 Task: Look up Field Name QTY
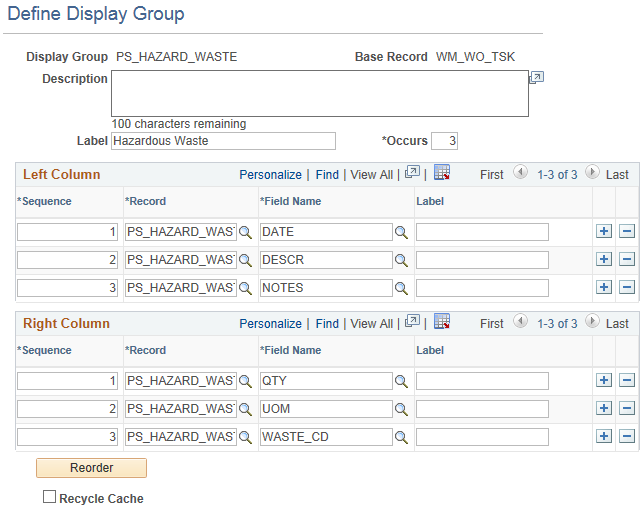(401, 381)
